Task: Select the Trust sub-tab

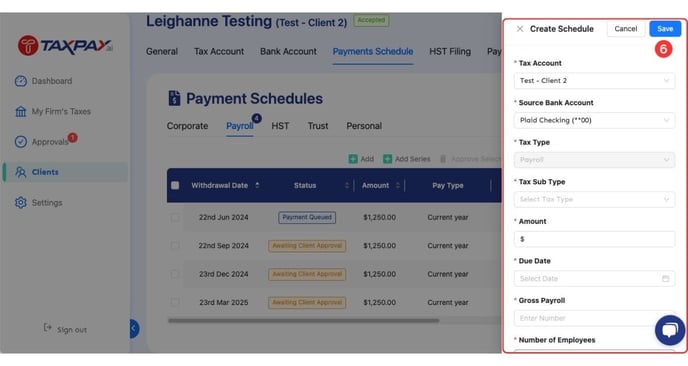Action: (x=318, y=126)
